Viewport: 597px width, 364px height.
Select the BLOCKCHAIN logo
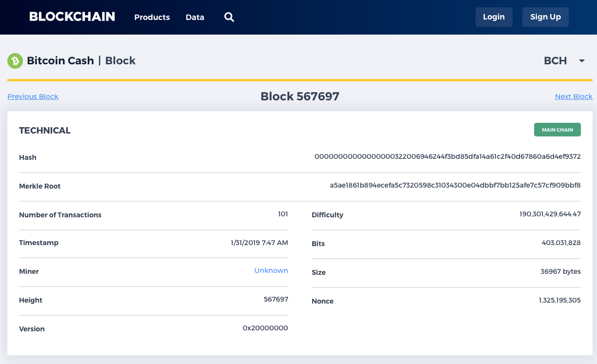pyautogui.click(x=72, y=16)
